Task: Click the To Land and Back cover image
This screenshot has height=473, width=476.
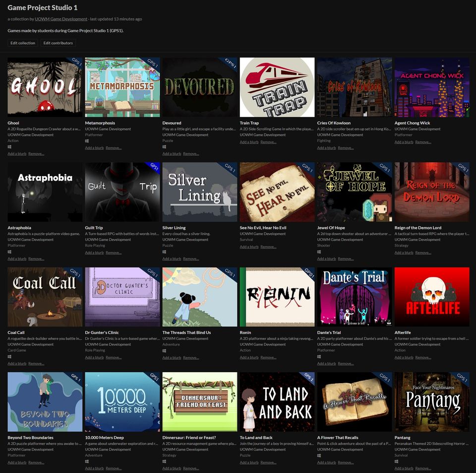Action: 277,402
